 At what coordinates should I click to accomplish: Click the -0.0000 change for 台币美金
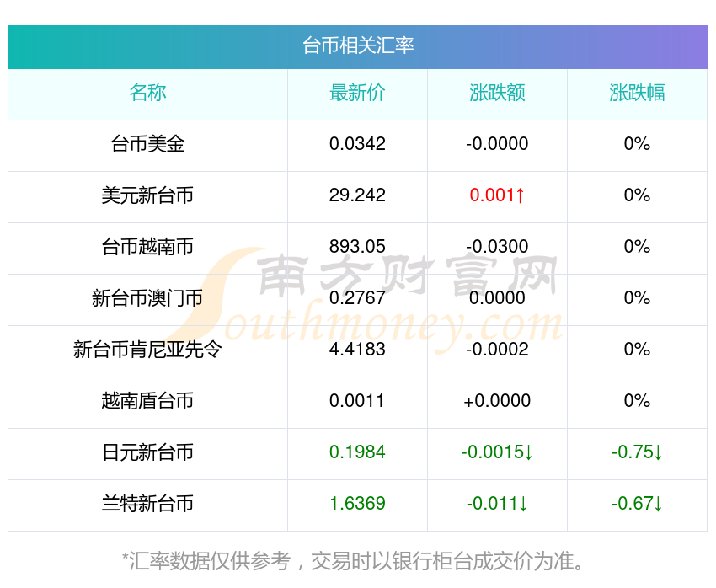pyautogui.click(x=497, y=144)
